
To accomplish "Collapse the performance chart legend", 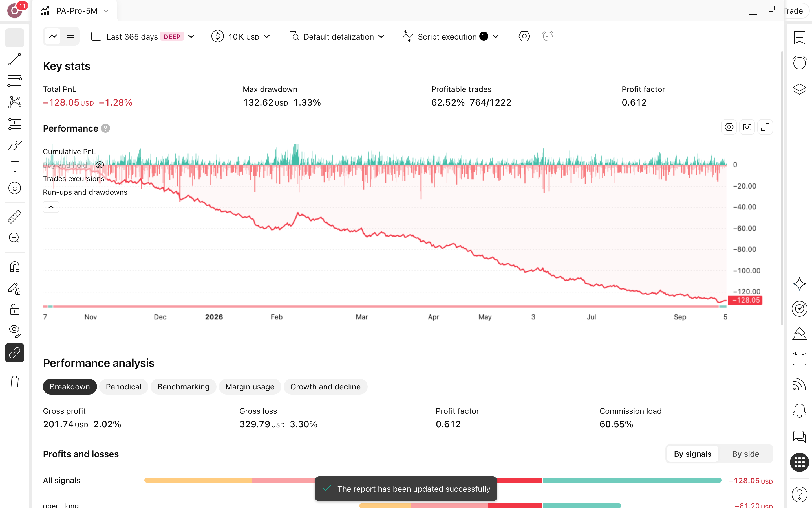I will (51, 207).
